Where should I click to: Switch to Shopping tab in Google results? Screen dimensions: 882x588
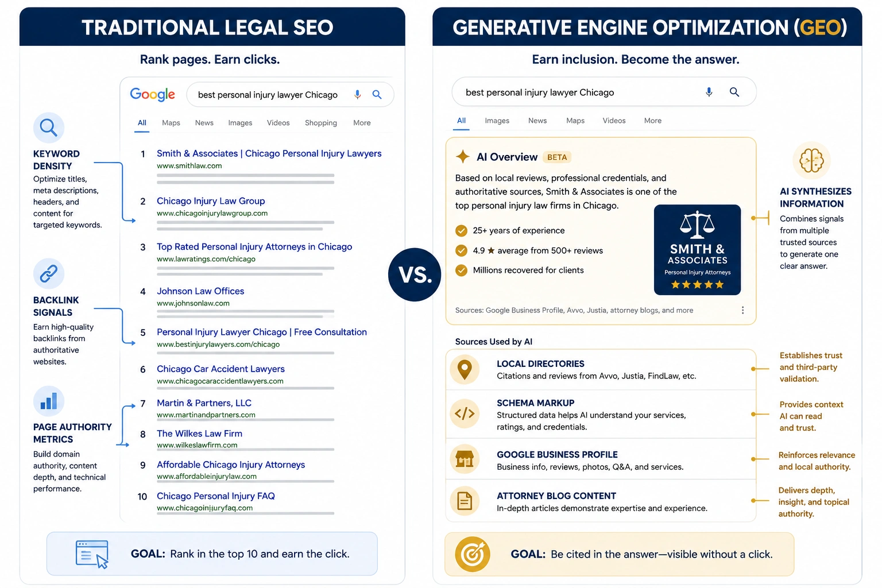pos(321,123)
